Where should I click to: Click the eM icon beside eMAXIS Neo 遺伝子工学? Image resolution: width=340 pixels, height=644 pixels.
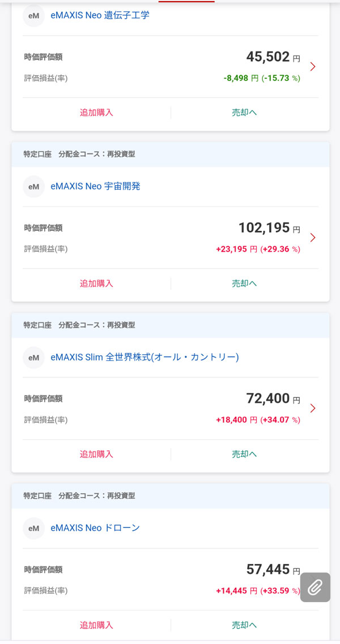click(33, 16)
